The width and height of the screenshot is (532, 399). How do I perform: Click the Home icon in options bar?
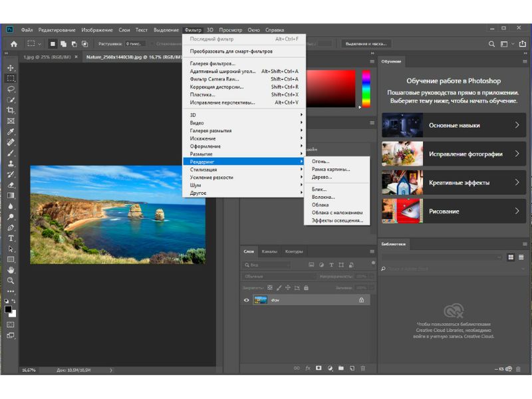click(14, 44)
